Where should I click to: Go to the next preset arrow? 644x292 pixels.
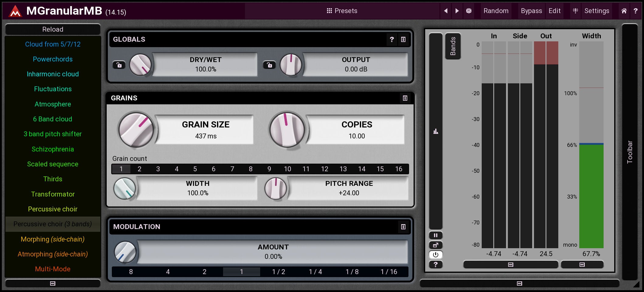tap(457, 11)
